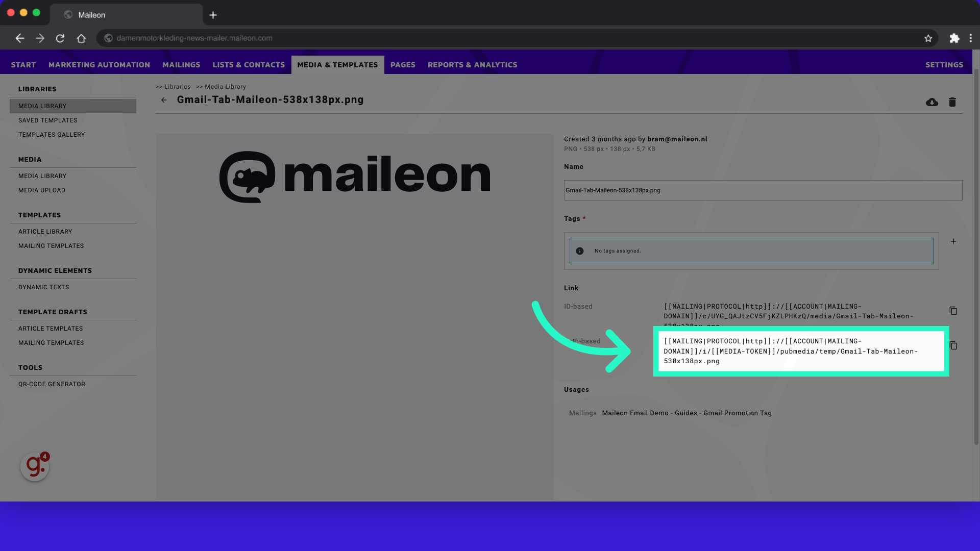The image size is (980, 551).
Task: Open LISTS & CONTACTS tab
Action: [x=249, y=65]
